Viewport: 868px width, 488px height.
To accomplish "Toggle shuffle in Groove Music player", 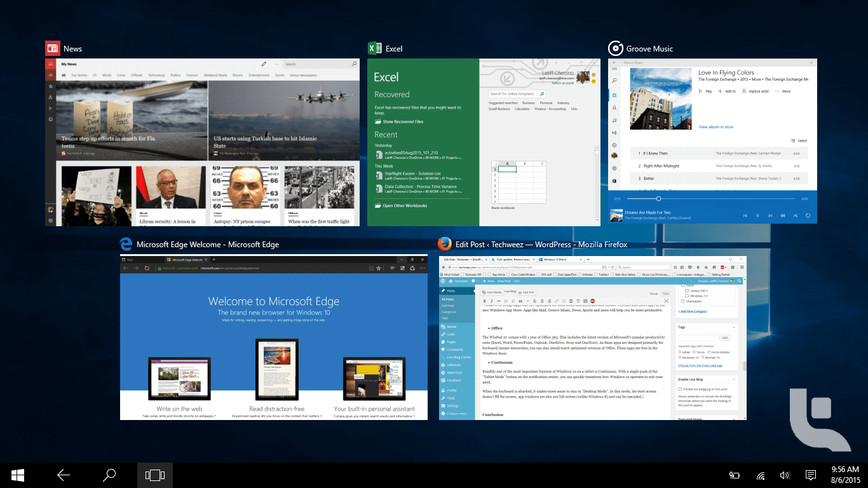I will click(x=795, y=215).
